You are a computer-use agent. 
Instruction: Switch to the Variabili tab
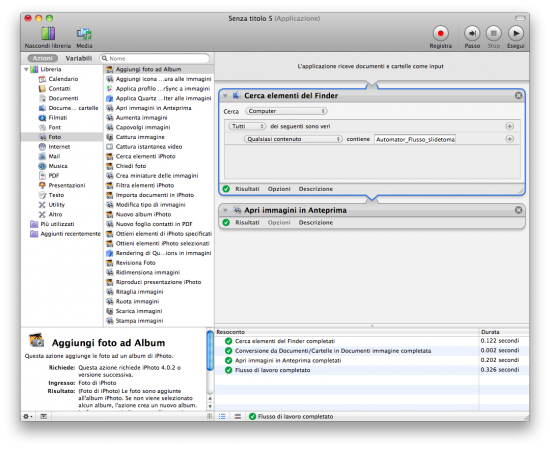pyautogui.click(x=79, y=58)
